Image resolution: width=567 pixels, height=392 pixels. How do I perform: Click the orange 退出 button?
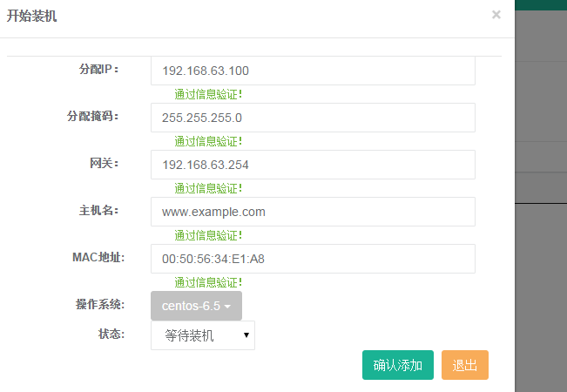(465, 365)
